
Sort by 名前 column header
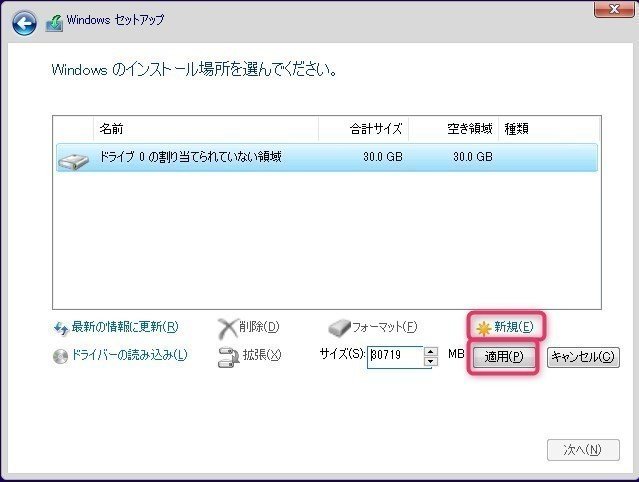click(206, 129)
